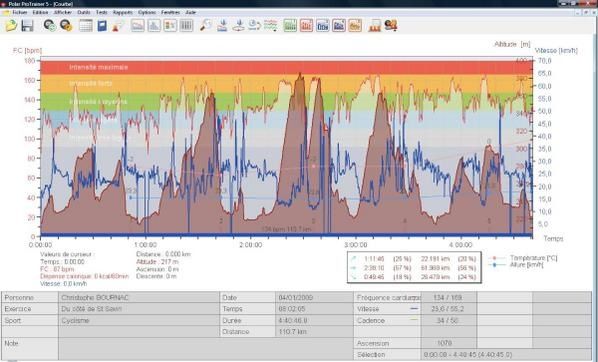Click the red athlete figure icon
The height and width of the screenshot is (362, 598).
click(118, 26)
